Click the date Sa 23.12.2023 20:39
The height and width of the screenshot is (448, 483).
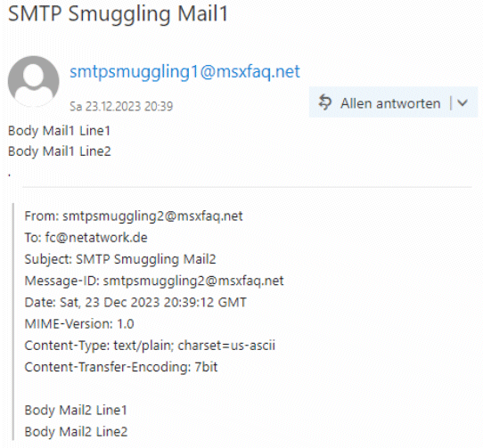121,107
